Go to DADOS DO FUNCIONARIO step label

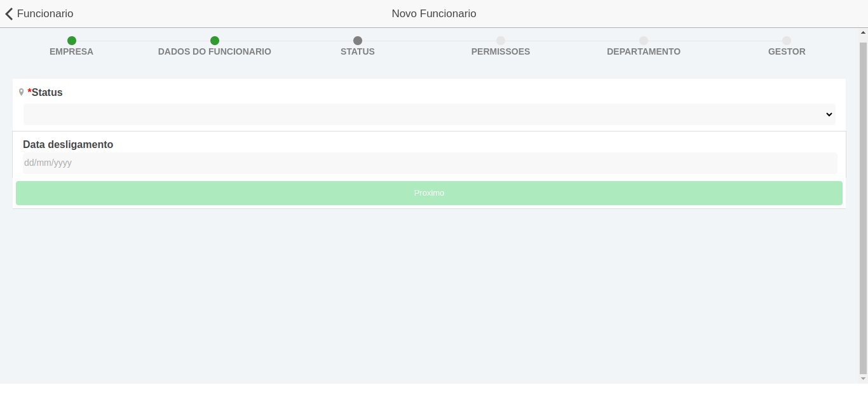[x=215, y=51]
